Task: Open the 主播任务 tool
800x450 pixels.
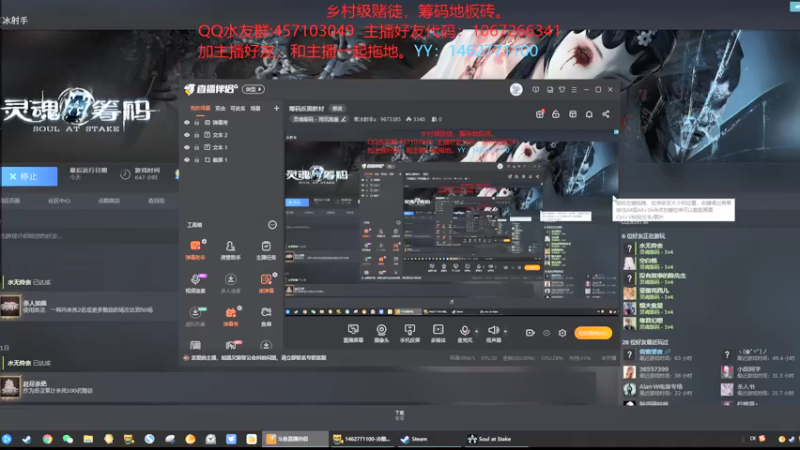Action: [x=266, y=249]
